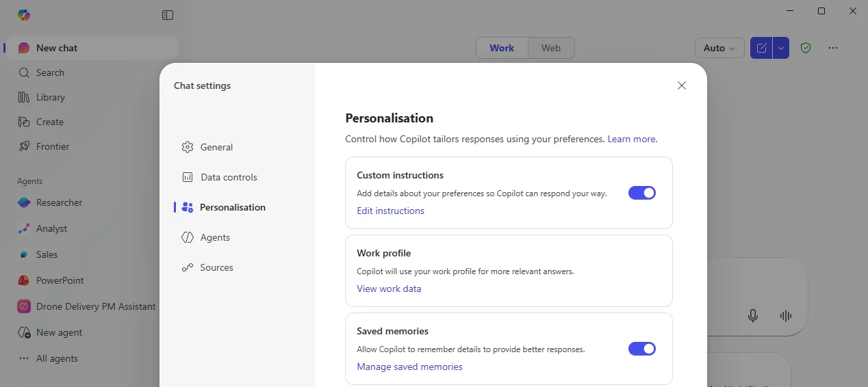Open the Auto model dropdown
Viewport: 868px width, 387px height.
pos(719,48)
